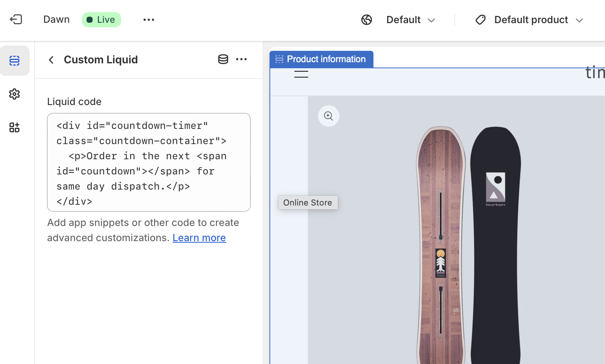The height and width of the screenshot is (364, 605).
Task: Open the theme actions ellipsis menu
Action: tap(149, 20)
